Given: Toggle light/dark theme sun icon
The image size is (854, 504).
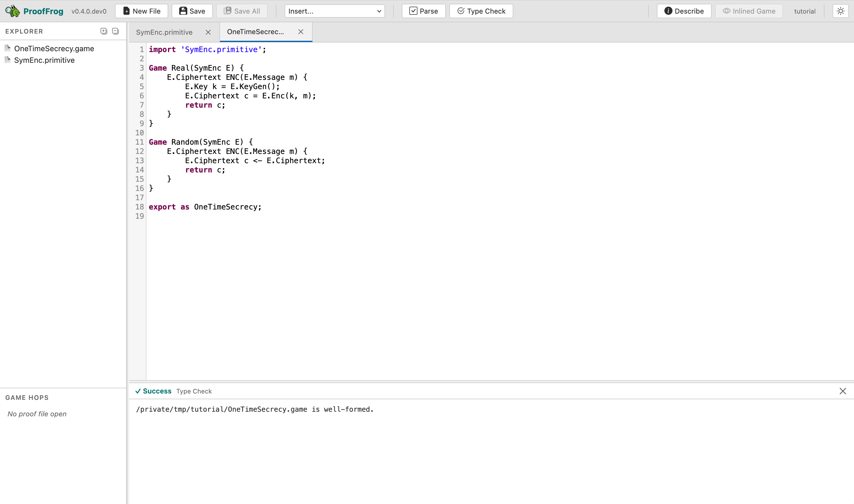Looking at the screenshot, I should (x=840, y=11).
